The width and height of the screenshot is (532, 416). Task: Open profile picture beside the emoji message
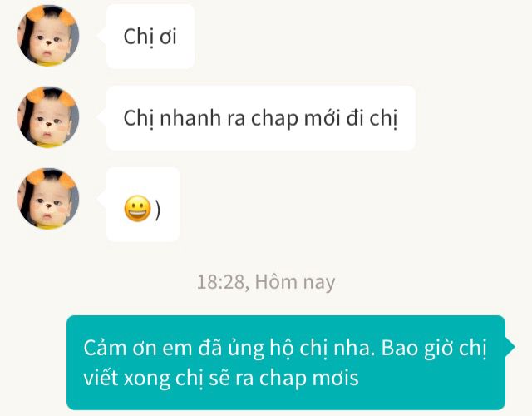48,199
